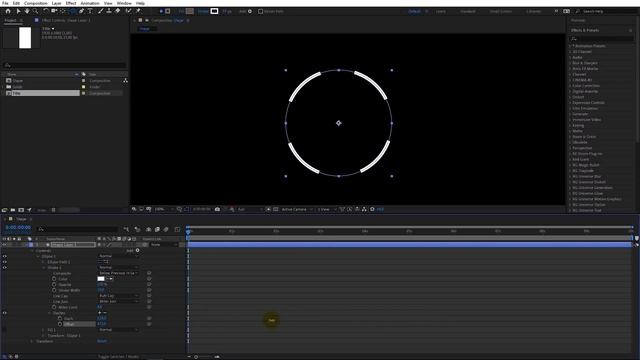Screen dimensions: 640x360
Task: Expand Transform: Ellipse 1 group
Action: [x=44, y=336]
